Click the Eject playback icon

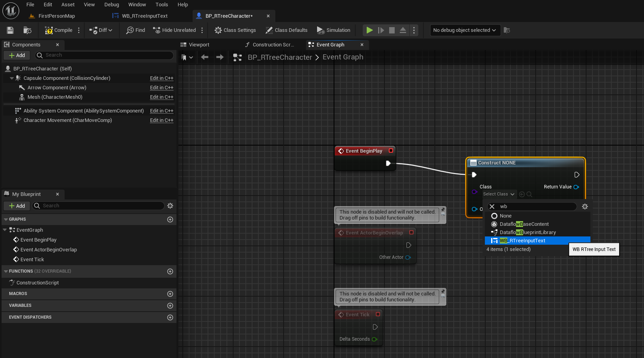click(403, 30)
